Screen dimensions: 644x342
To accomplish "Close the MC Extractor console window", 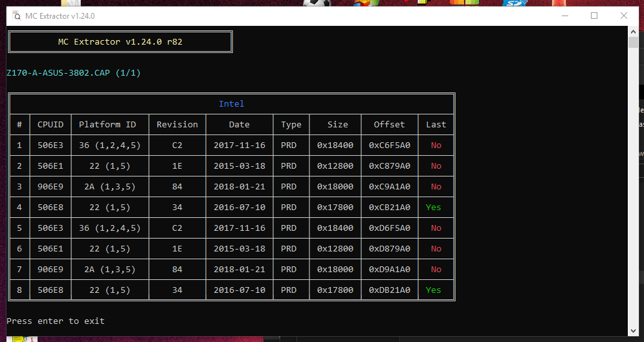I will click(x=623, y=16).
